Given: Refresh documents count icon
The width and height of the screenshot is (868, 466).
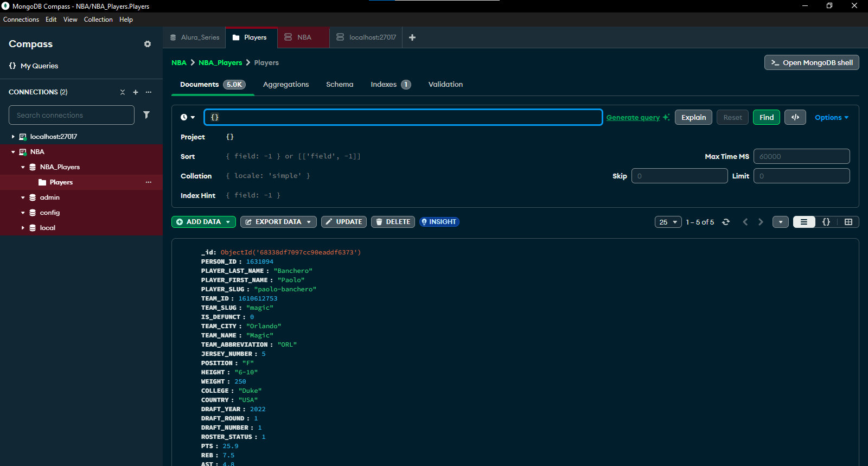Looking at the screenshot, I should [x=726, y=222].
